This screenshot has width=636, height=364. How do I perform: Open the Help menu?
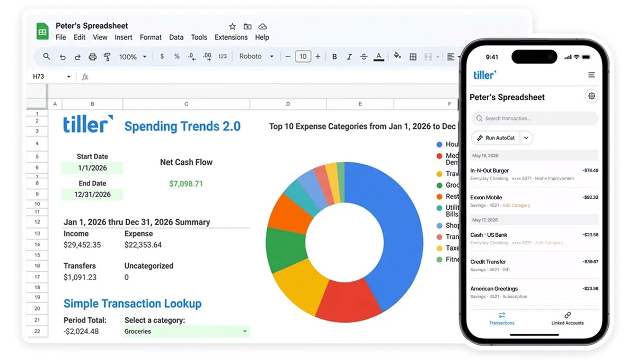coord(262,38)
